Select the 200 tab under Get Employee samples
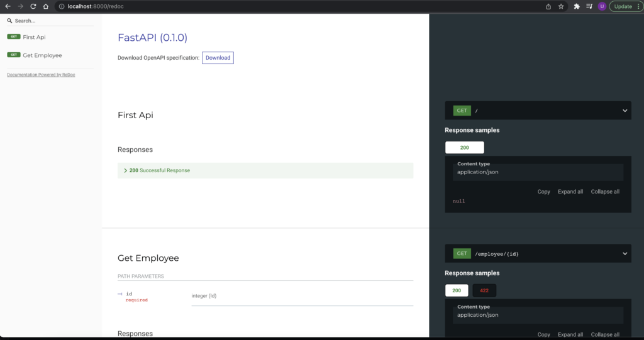 pyautogui.click(x=456, y=290)
